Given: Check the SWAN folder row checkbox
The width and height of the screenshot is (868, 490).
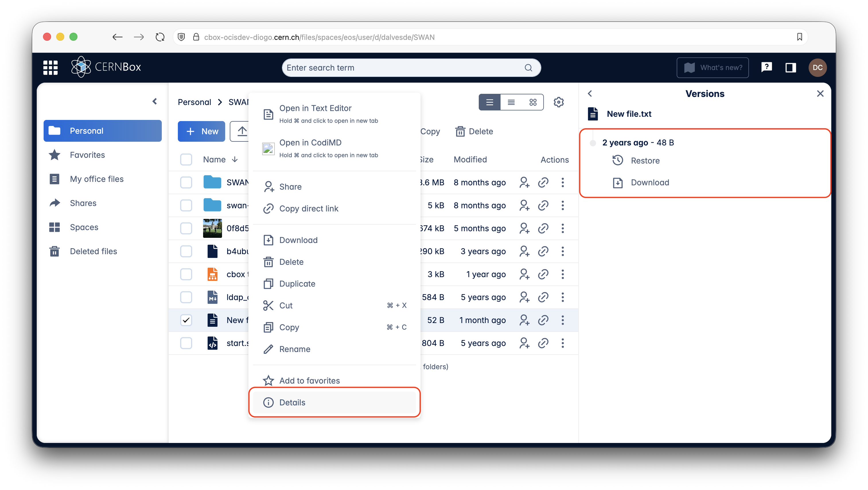Looking at the screenshot, I should 186,182.
